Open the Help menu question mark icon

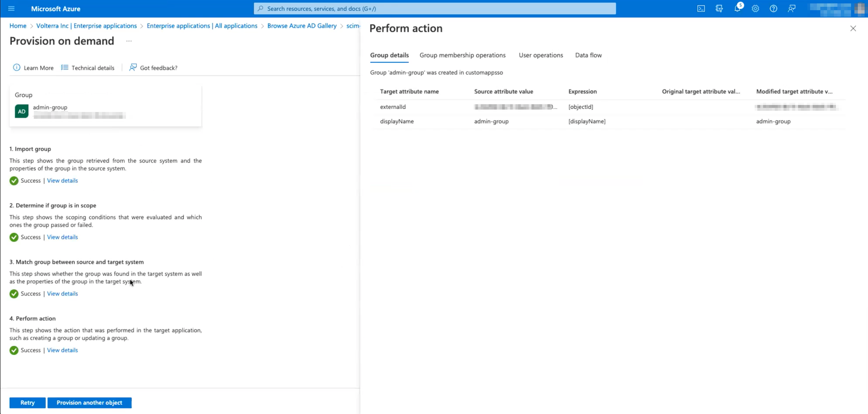pos(774,8)
